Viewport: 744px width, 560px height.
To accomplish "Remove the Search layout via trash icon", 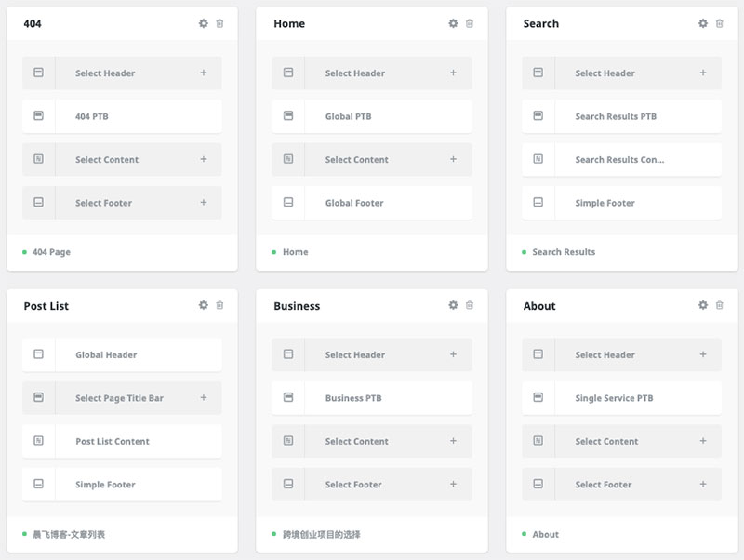I will [719, 23].
